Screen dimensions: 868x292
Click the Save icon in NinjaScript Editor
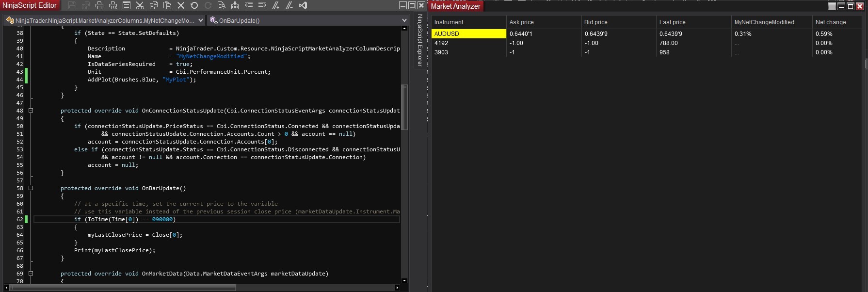click(72, 5)
